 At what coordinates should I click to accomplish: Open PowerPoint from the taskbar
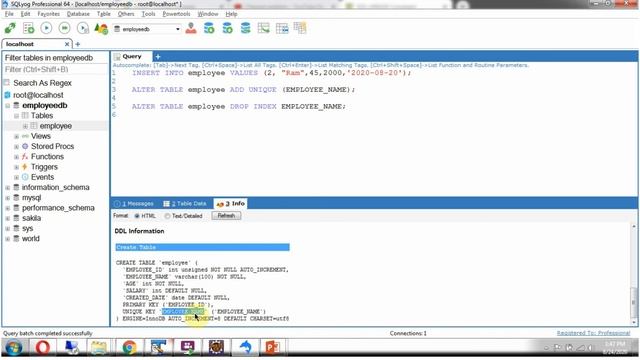click(273, 347)
